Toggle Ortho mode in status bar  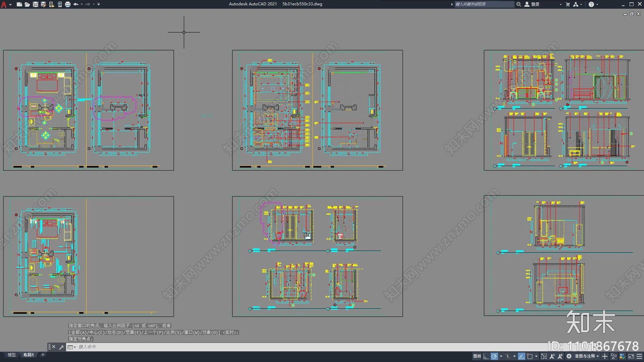(x=486, y=356)
